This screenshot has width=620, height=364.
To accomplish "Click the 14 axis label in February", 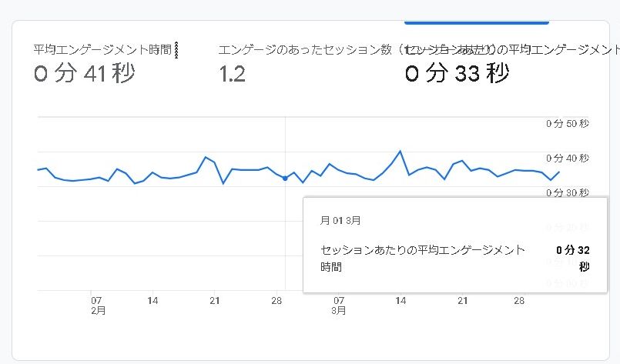I will (152, 301).
